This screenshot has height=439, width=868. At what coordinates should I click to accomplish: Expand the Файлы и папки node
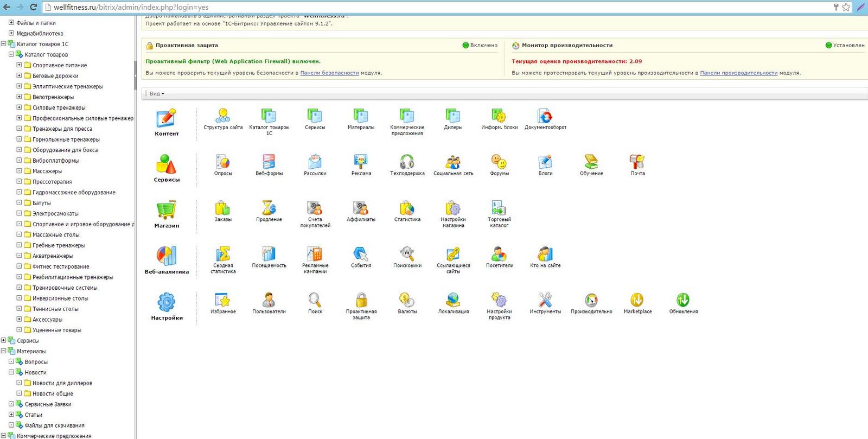point(11,23)
